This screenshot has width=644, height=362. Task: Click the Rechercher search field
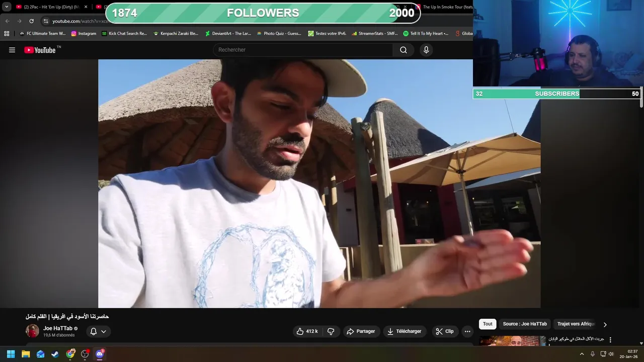[x=303, y=50]
